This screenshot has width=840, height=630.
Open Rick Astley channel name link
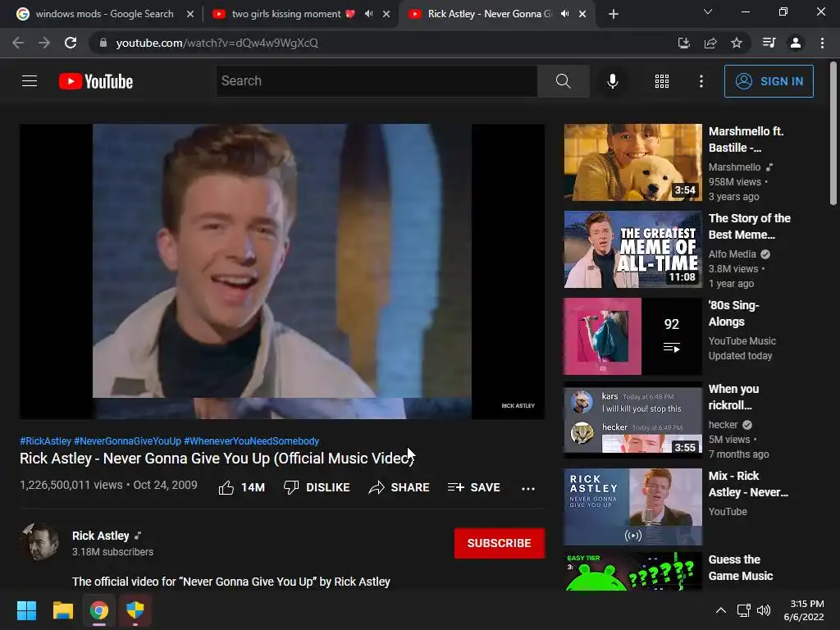[x=101, y=536]
